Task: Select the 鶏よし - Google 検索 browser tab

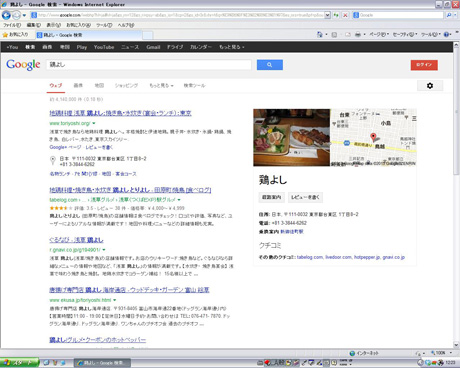Action: coord(88,35)
